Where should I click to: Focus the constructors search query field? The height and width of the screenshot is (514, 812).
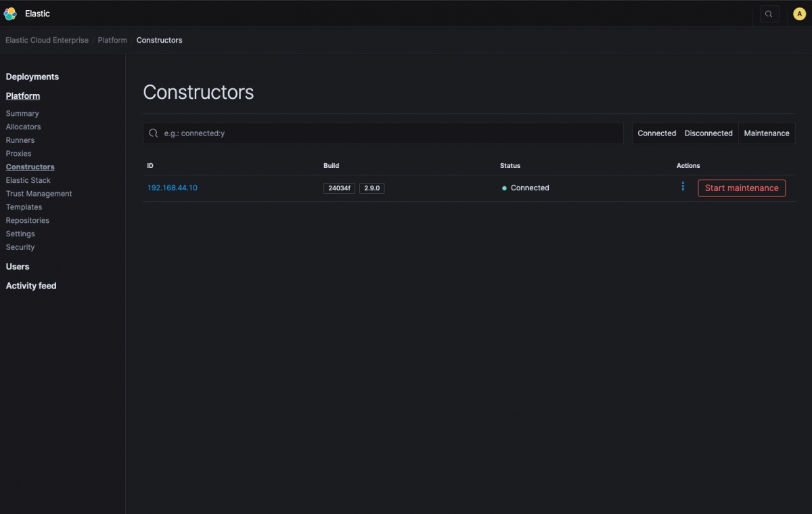tap(389, 133)
